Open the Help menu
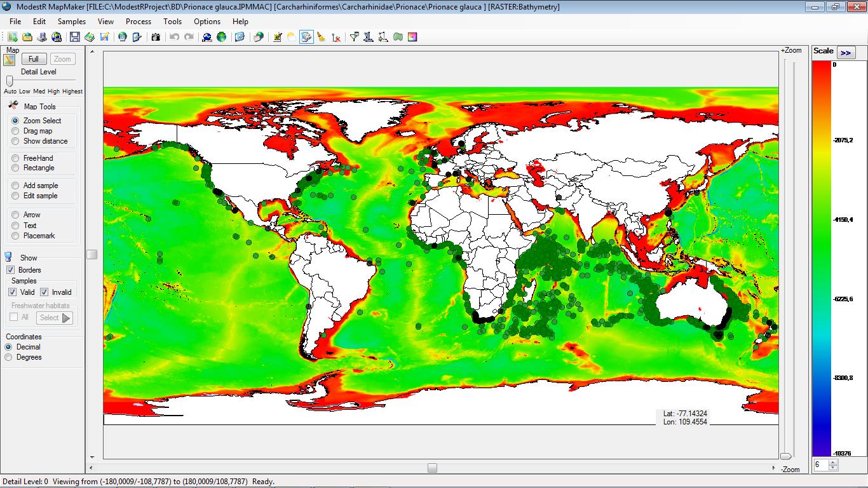The image size is (868, 488). (x=240, y=21)
